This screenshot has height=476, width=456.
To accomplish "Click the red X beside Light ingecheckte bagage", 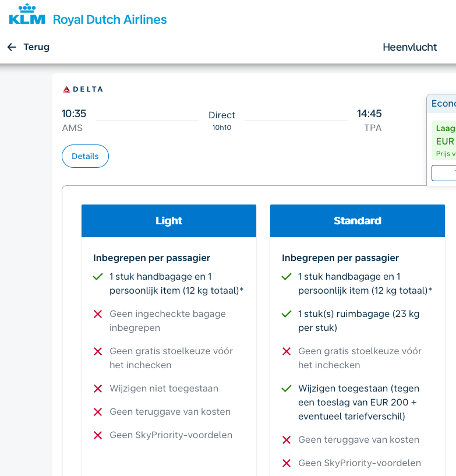I will tap(98, 314).
